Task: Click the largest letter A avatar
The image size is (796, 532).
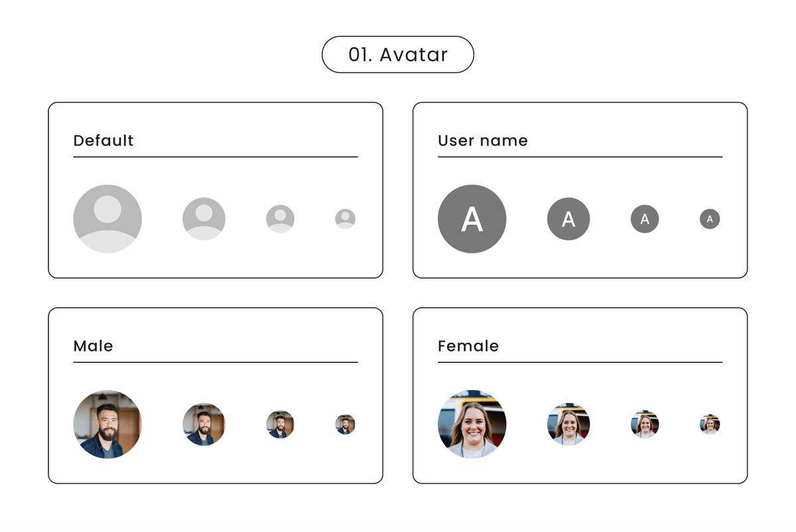Action: 472,219
